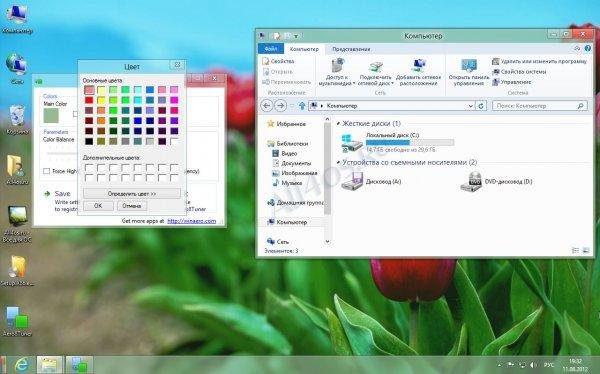Refresh the Компьютер address bar
This screenshot has height=374, width=600.
[481, 106]
